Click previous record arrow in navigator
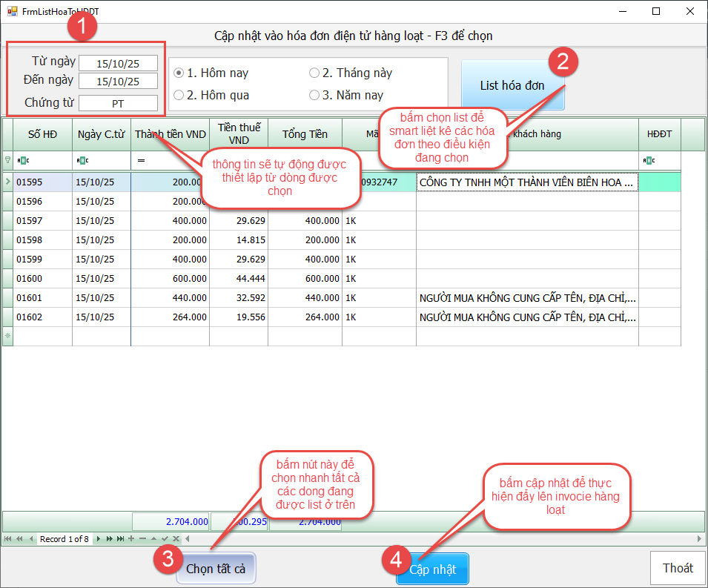The height and width of the screenshot is (588, 708). click(x=31, y=539)
